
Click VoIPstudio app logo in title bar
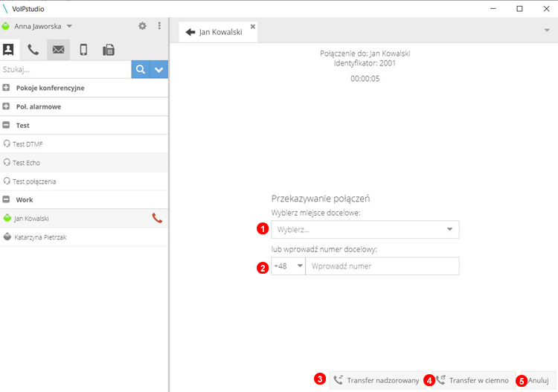5,8
